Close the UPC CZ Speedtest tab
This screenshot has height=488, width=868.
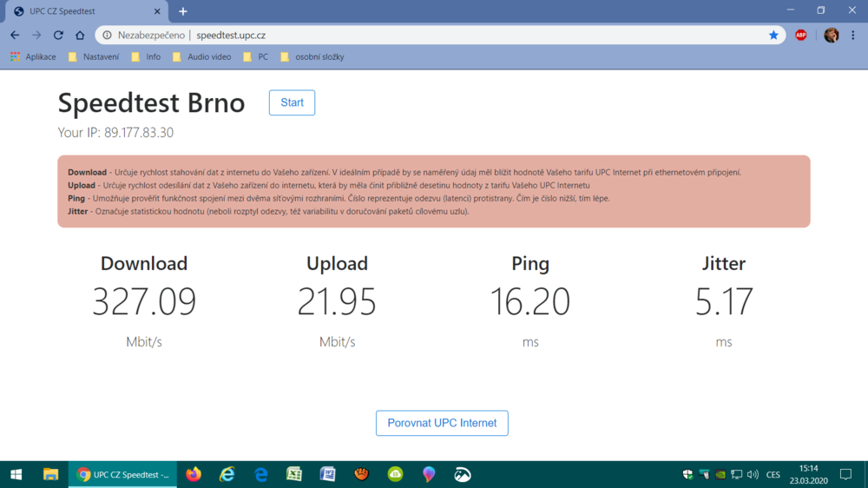pos(157,11)
